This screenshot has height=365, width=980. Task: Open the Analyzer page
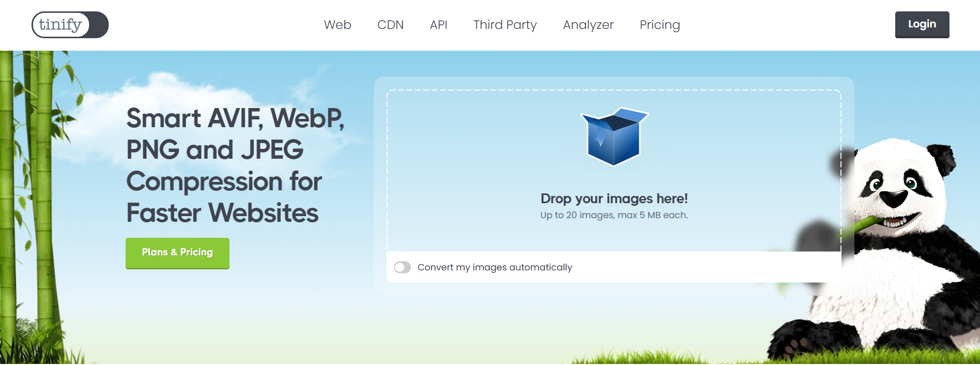588,25
